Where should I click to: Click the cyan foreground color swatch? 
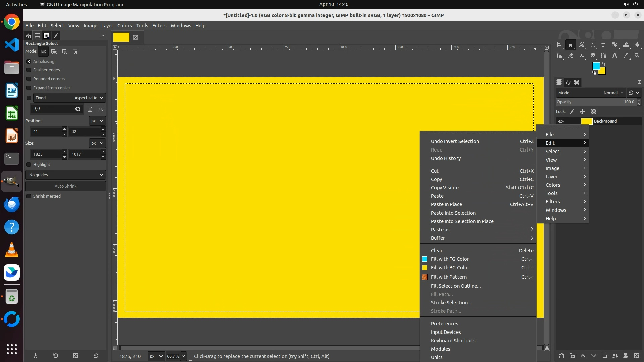(x=596, y=66)
